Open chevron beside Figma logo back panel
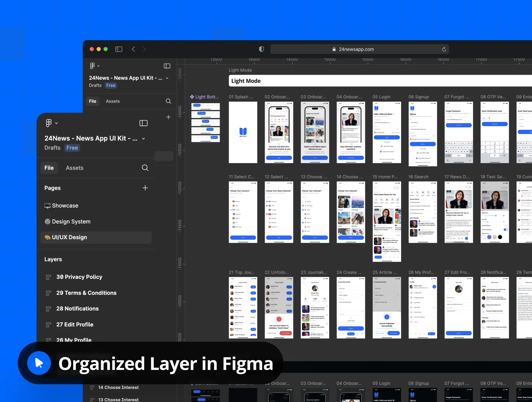 click(x=98, y=66)
